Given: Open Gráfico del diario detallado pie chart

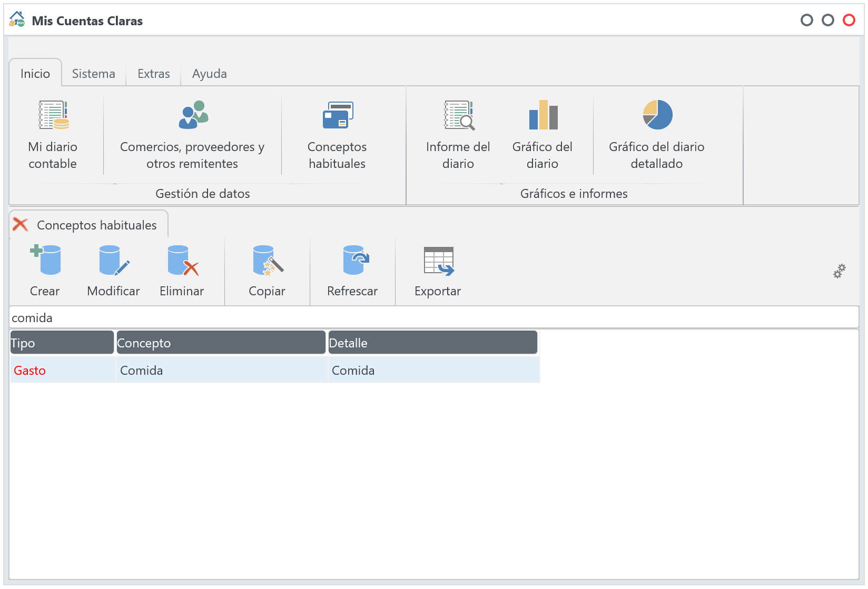Looking at the screenshot, I should tap(656, 135).
